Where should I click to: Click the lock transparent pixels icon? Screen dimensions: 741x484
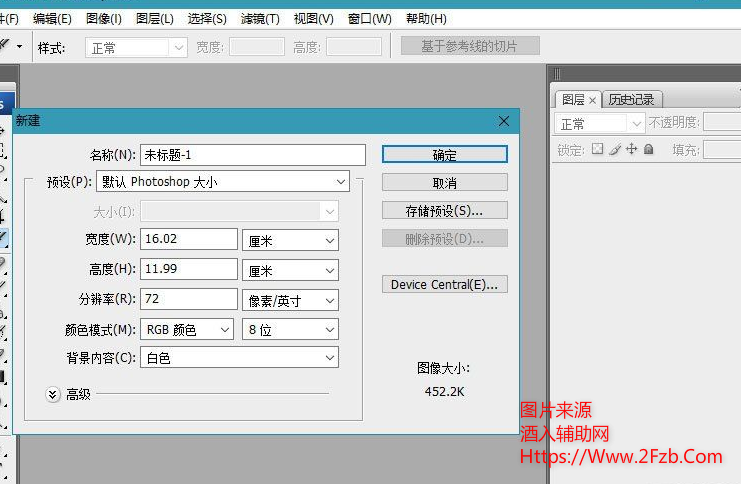598,149
